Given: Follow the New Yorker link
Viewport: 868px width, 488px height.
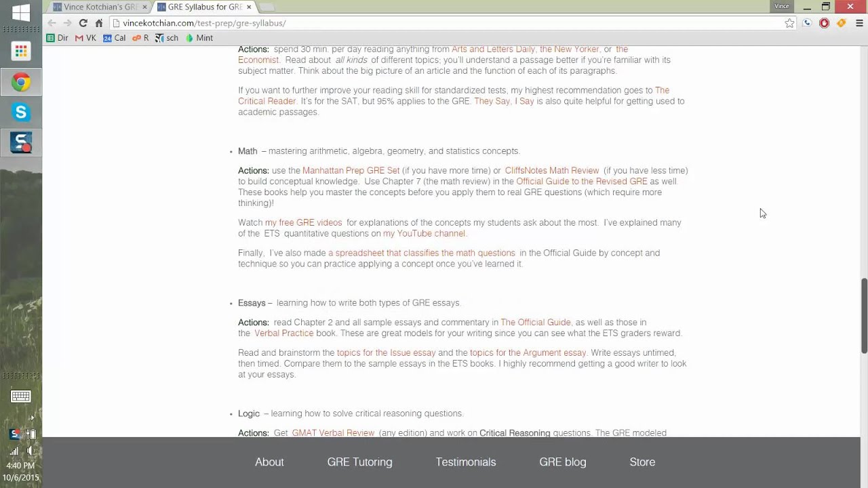Looking at the screenshot, I should [x=570, y=49].
